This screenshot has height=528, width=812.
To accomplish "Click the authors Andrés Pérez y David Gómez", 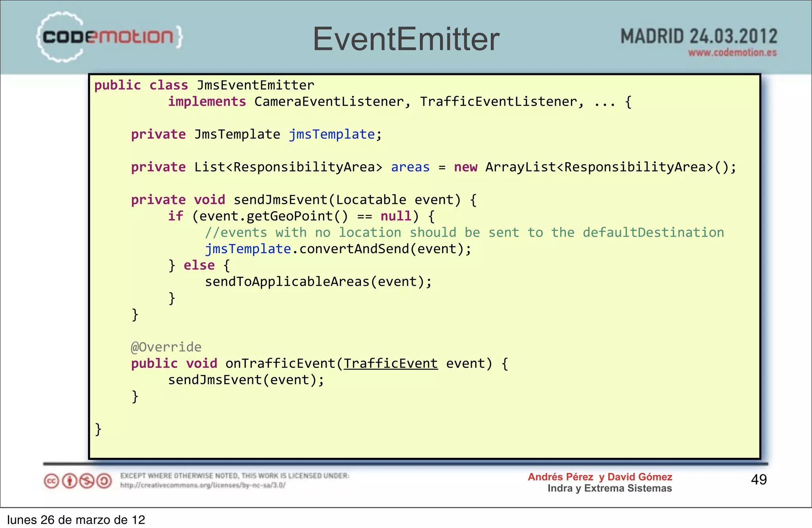I will (x=600, y=477).
